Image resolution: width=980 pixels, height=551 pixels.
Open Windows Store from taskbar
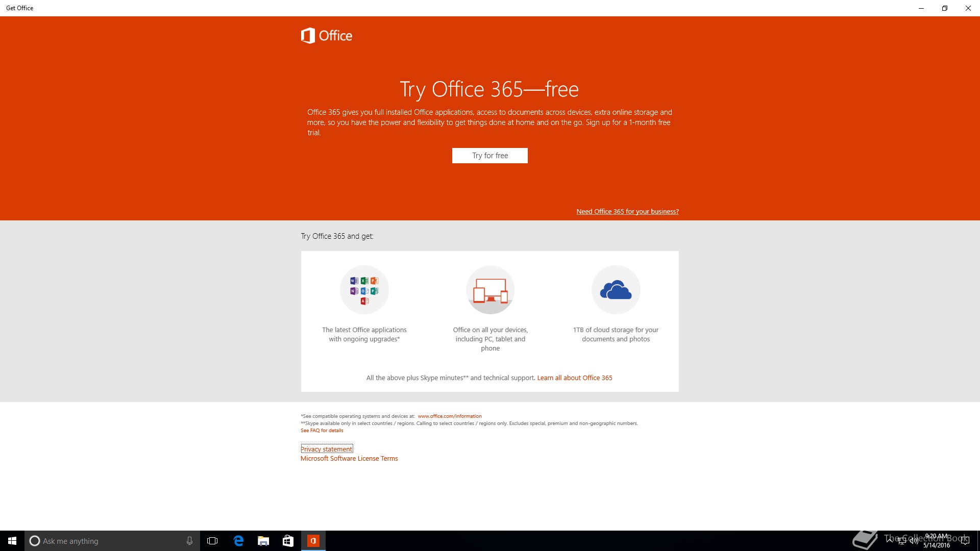288,541
